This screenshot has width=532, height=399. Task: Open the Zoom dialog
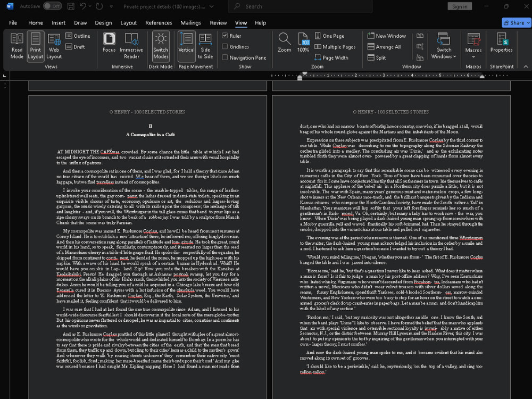click(x=284, y=43)
